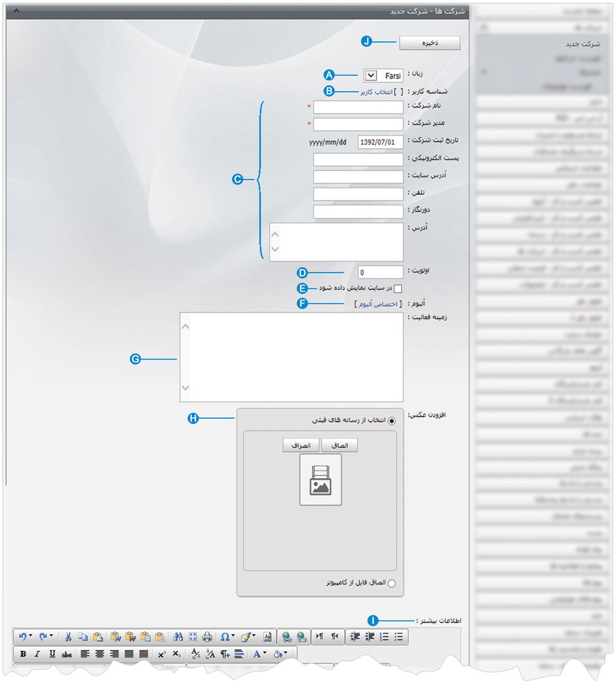The height and width of the screenshot is (688, 616).
Task: Toggle italic formatting in editor toolbar
Action: click(x=37, y=654)
